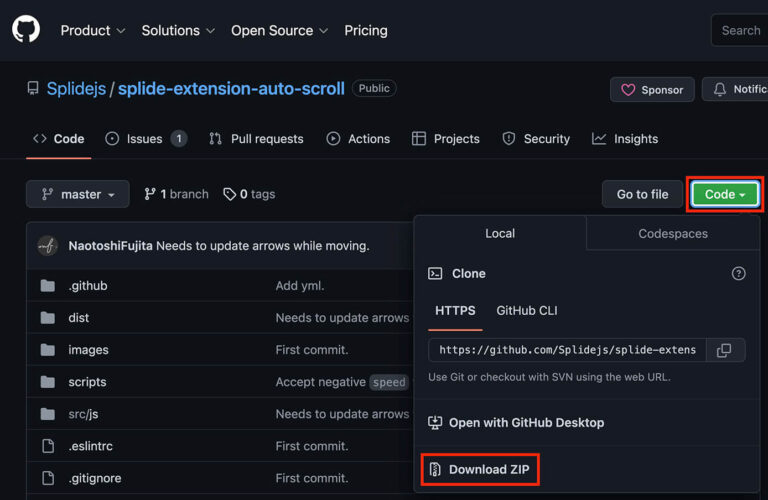
Task: Click NaotoshiFujita's avatar thumbnail
Action: pyautogui.click(x=47, y=246)
